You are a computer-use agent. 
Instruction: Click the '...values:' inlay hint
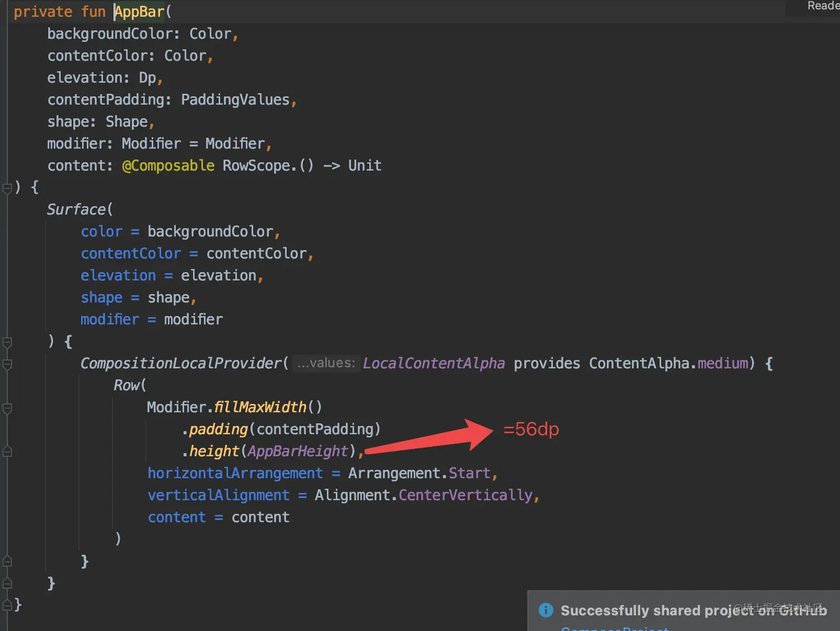click(326, 363)
